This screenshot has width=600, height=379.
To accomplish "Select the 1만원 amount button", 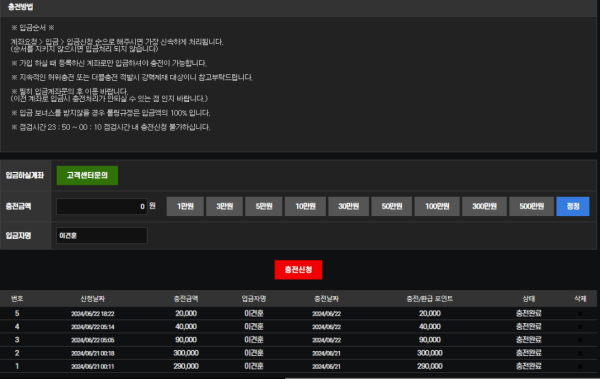I will [185, 206].
